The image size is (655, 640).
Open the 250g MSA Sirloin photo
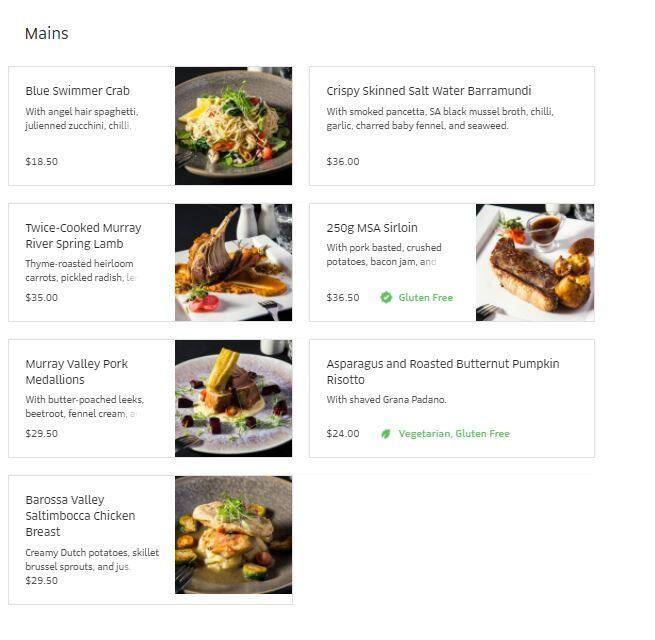pos(534,262)
